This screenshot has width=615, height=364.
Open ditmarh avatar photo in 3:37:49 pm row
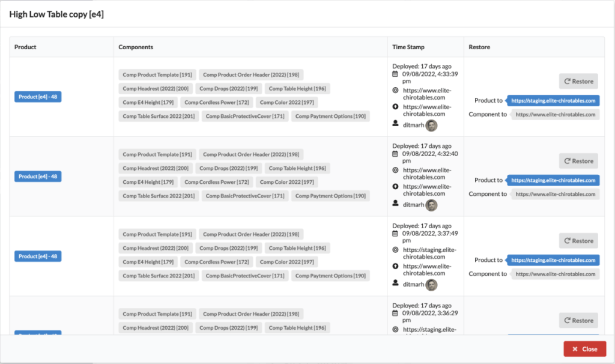431,285
